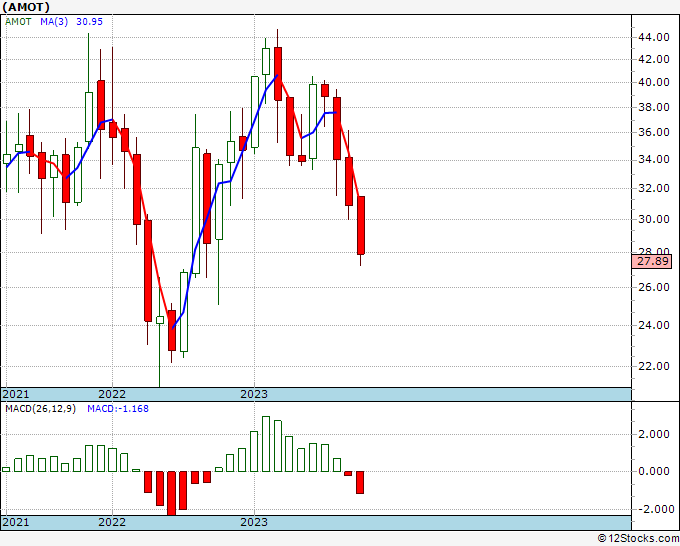
Task: Click the MA(3) legend label
Action: pyautogui.click(x=54, y=21)
